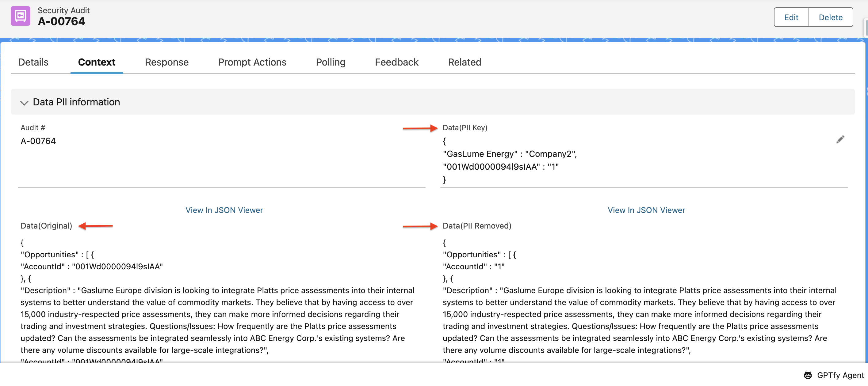Go to the Prompt Actions tab
The width and height of the screenshot is (868, 386).
[x=252, y=62]
